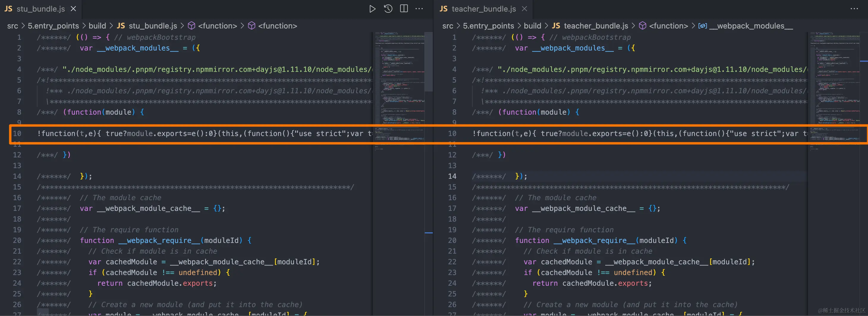Image resolution: width=868 pixels, height=316 pixels.
Task: Click cube symbol icon in teacher_bundle.js breadcrumb
Action: [643, 26]
